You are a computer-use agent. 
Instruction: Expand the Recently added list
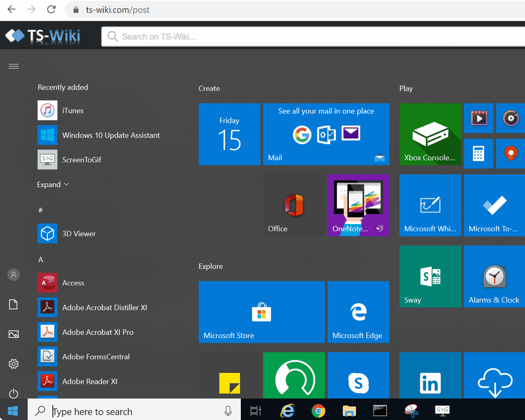[x=53, y=185]
